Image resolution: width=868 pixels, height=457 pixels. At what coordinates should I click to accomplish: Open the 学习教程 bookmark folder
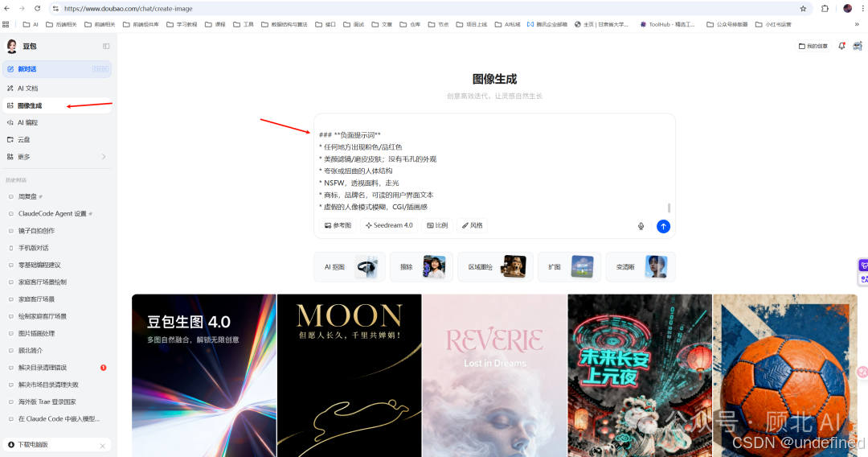tap(182, 24)
